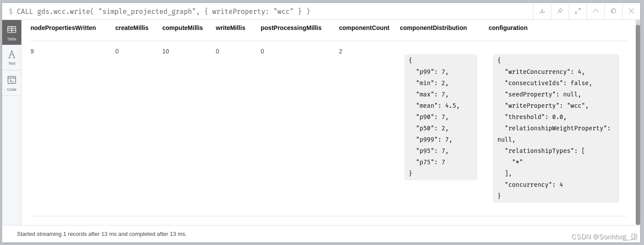Expand the frame to fullscreen
Screen dimensions: 644x245
pyautogui.click(x=578, y=11)
